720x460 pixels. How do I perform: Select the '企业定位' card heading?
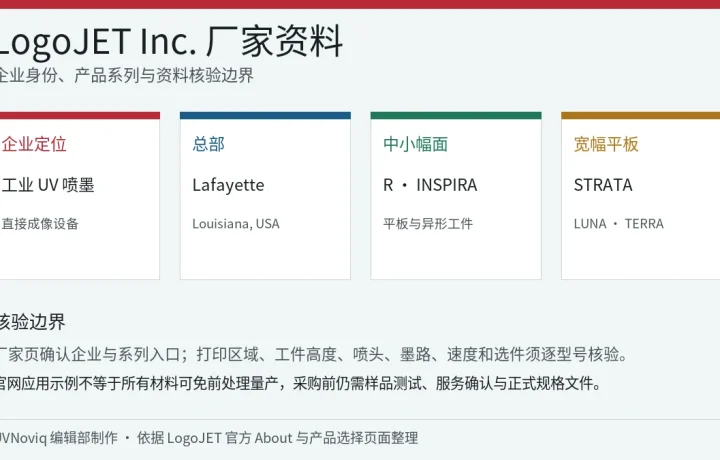(34, 144)
